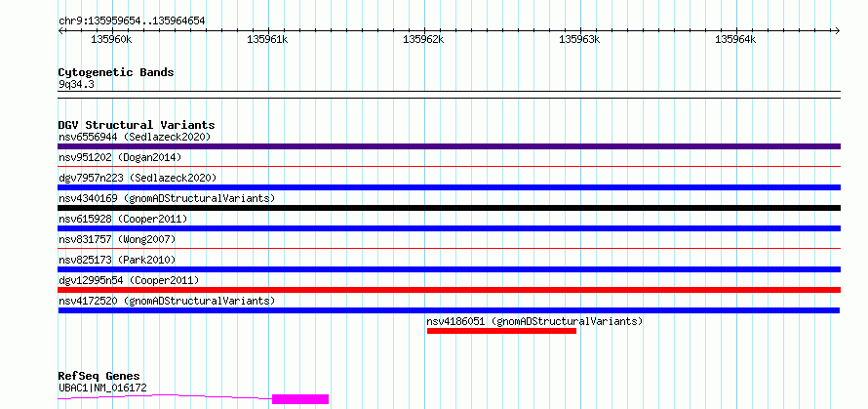
Task: Click the 9q34.3 band label
Action: click(x=76, y=84)
